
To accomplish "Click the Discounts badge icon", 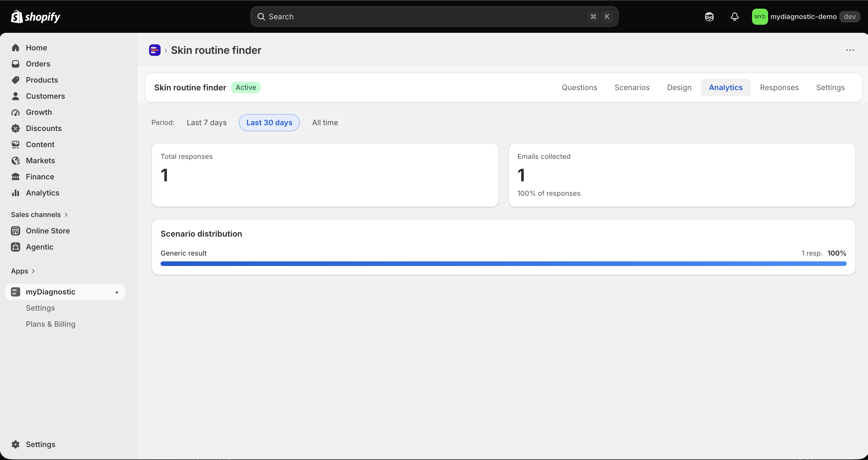I will coord(16,128).
